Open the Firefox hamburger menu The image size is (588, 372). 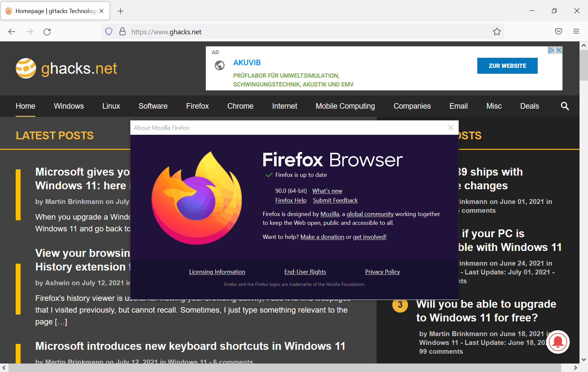click(x=576, y=32)
